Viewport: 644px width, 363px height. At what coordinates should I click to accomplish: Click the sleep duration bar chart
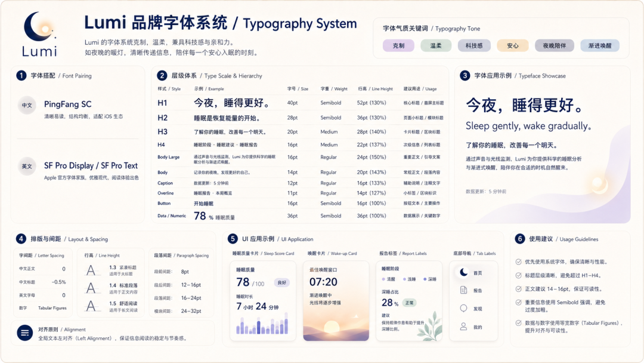click(262, 324)
